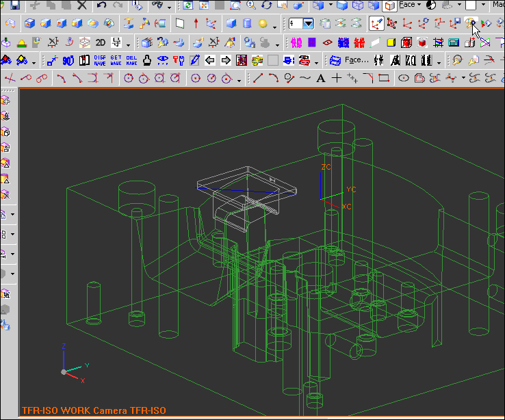The image size is (505, 420).
Task: Select the rectangle sketch tool
Action: [x=383, y=78]
